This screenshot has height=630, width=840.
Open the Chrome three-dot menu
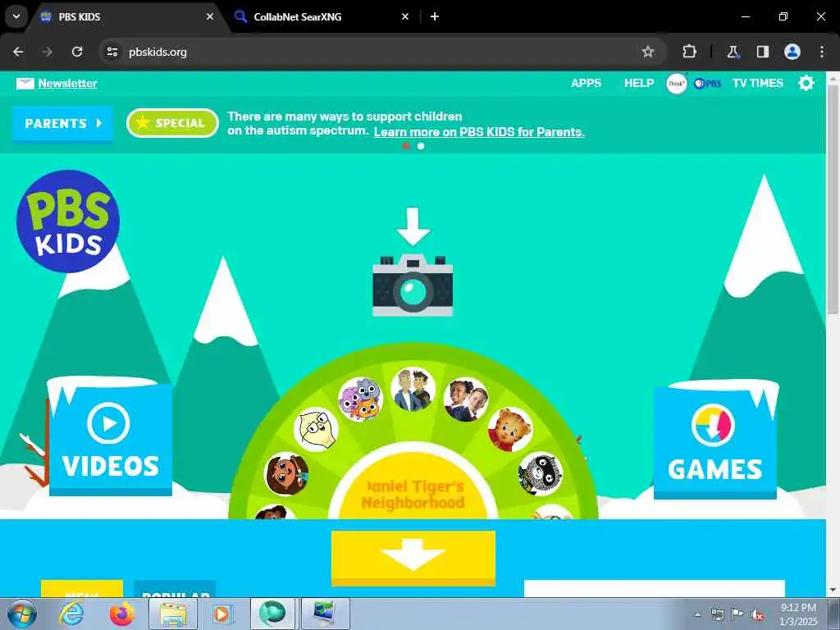(x=822, y=52)
